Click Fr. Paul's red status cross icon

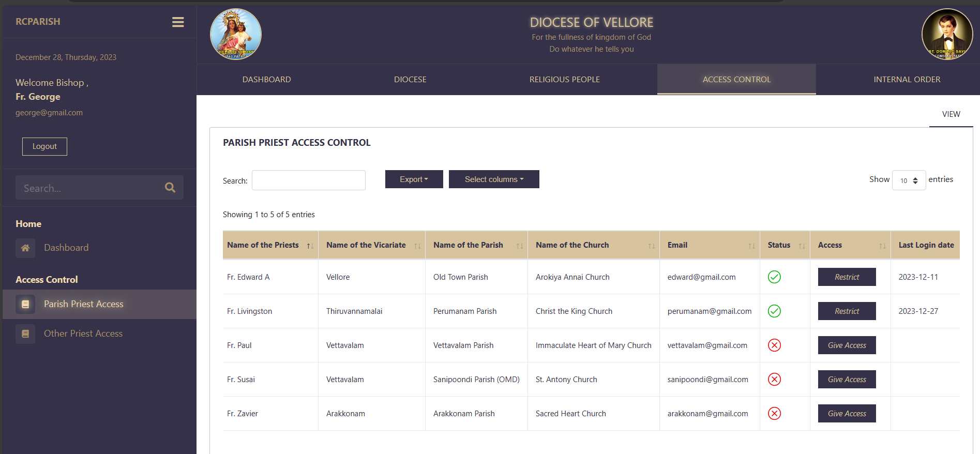pyautogui.click(x=774, y=345)
